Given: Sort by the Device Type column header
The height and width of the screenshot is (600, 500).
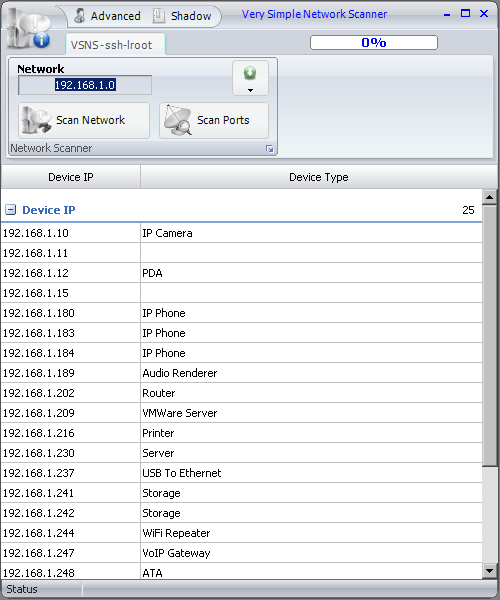Looking at the screenshot, I should click(x=319, y=177).
